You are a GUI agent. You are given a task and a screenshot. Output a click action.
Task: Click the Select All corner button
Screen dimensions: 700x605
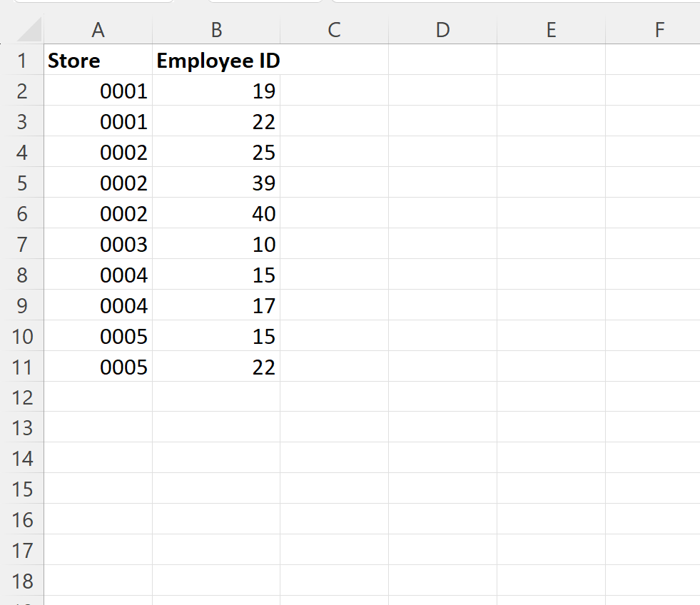(26, 30)
